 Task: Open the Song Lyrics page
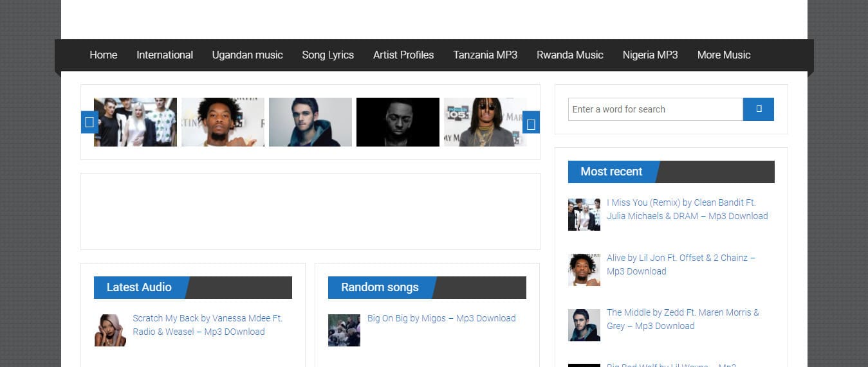(x=328, y=55)
